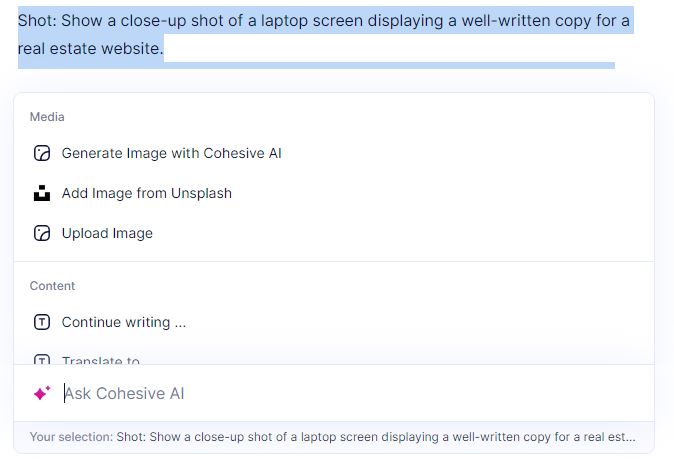
Task: Click the Unsplash logo icon
Action: point(42,193)
